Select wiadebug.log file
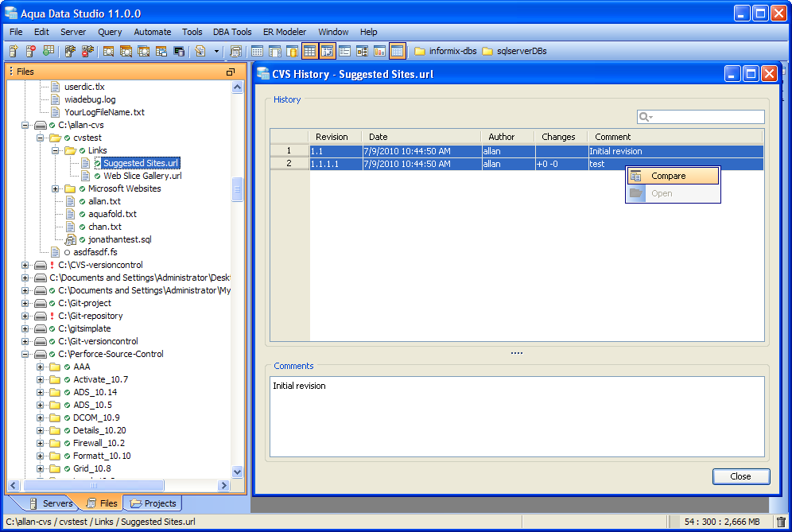 [90, 99]
